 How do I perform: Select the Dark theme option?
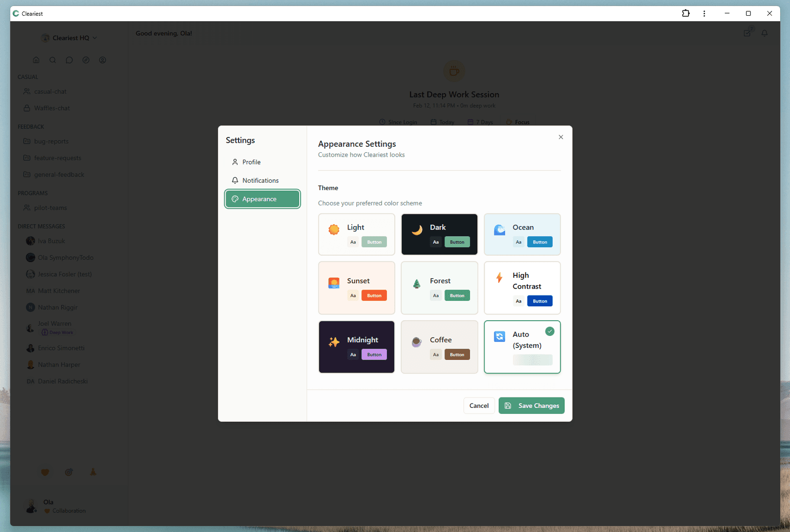(x=439, y=234)
